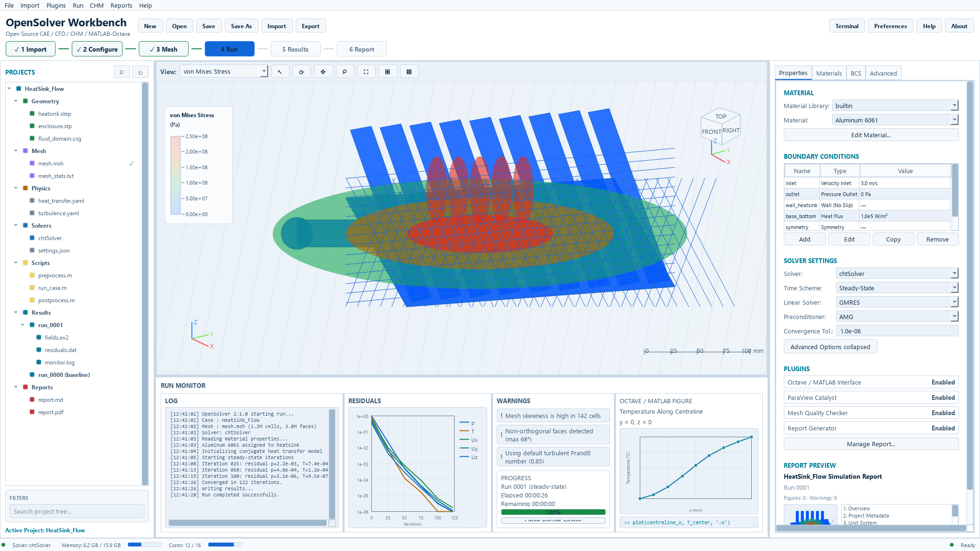Toggle Mesh Quality Checker plugin Enabled
This screenshot has height=551, width=980.
(x=943, y=413)
